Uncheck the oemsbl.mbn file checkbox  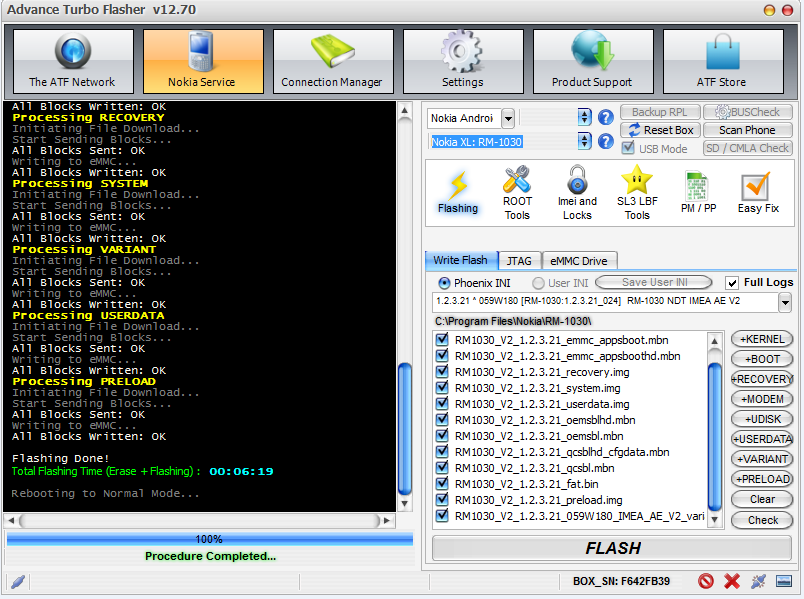click(x=441, y=435)
